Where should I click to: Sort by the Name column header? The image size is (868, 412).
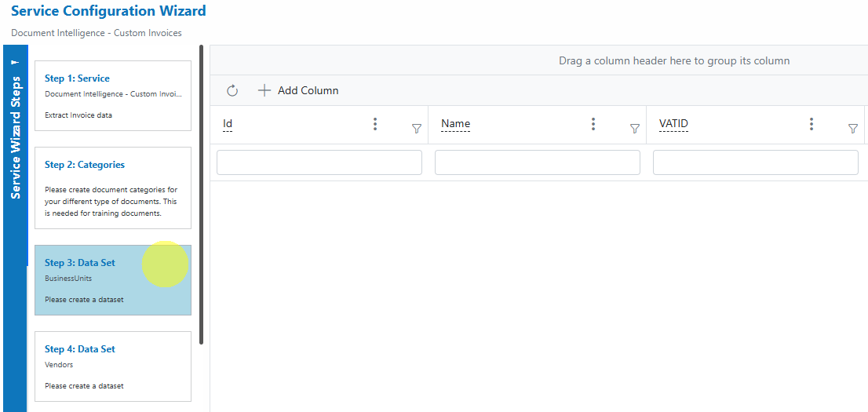point(456,123)
